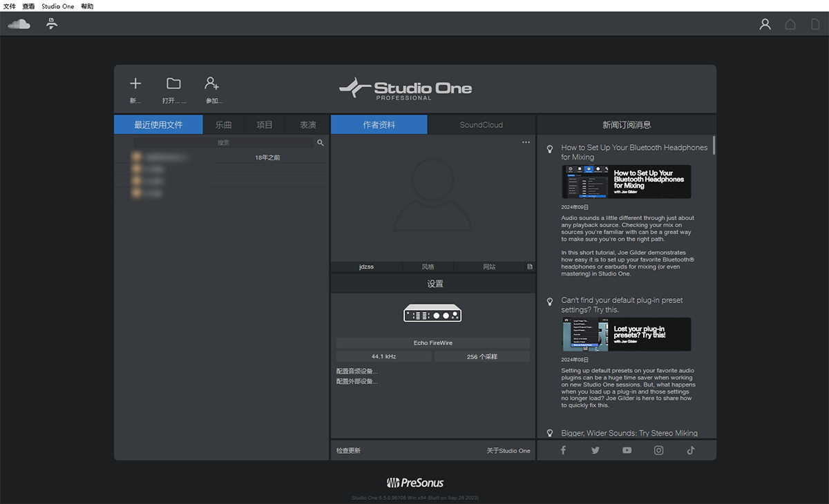Click 检查更新 to check for updates
The height and width of the screenshot is (504, 829).
(x=348, y=451)
